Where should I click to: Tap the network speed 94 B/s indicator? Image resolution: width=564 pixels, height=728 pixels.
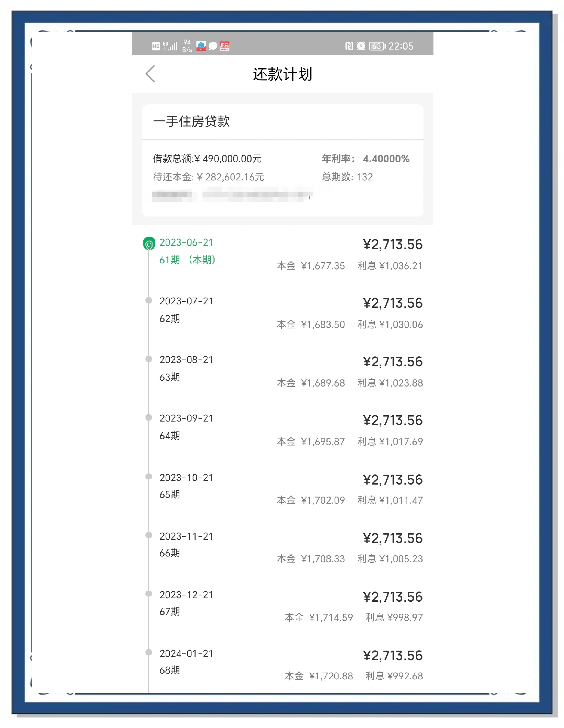[x=187, y=46]
